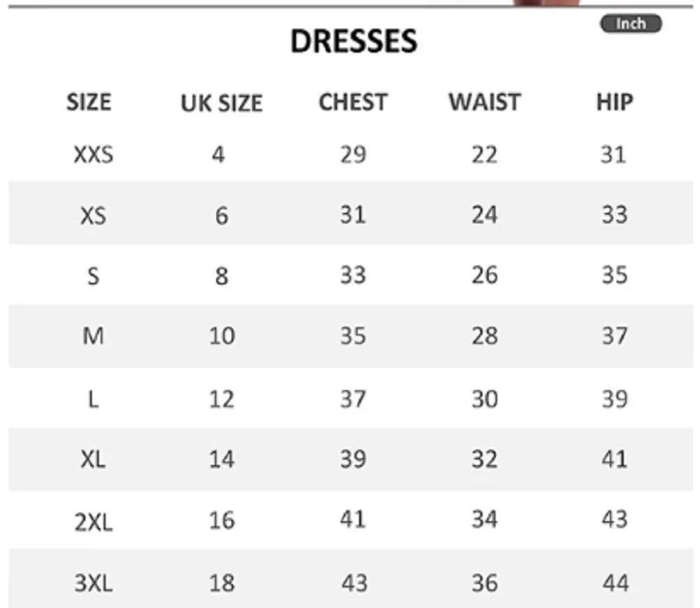Select UK size 16 cell
Screen dimensions: 700x608
click(x=221, y=521)
